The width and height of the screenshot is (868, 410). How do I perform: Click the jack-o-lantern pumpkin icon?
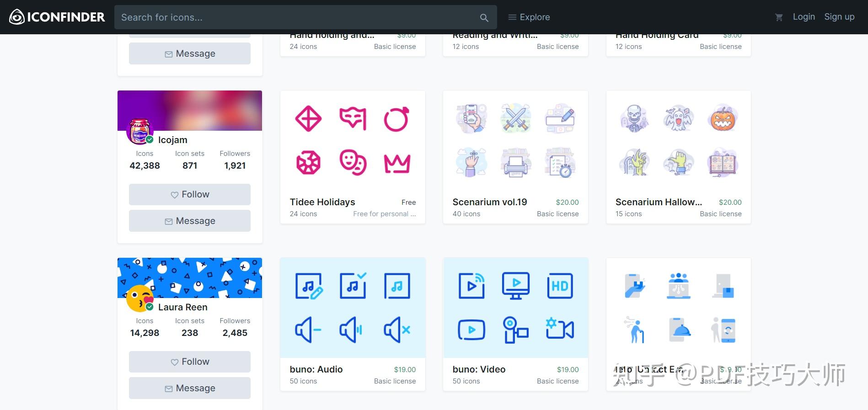tap(723, 118)
